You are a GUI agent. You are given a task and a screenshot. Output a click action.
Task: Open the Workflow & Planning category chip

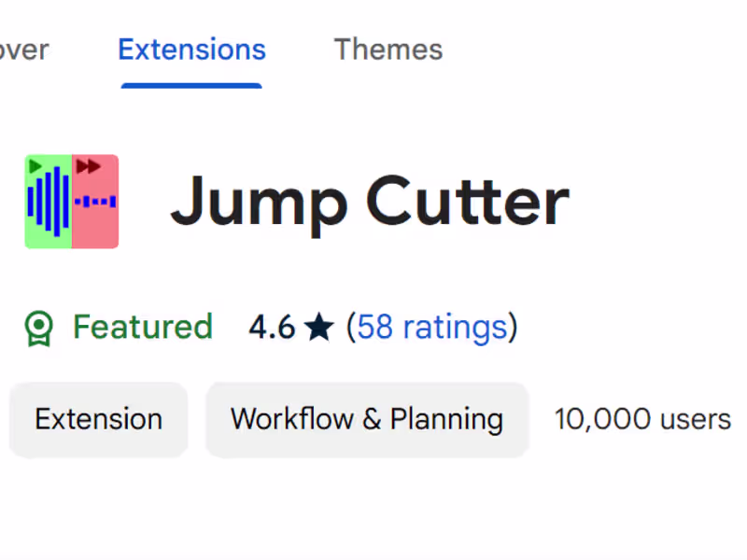[367, 419]
